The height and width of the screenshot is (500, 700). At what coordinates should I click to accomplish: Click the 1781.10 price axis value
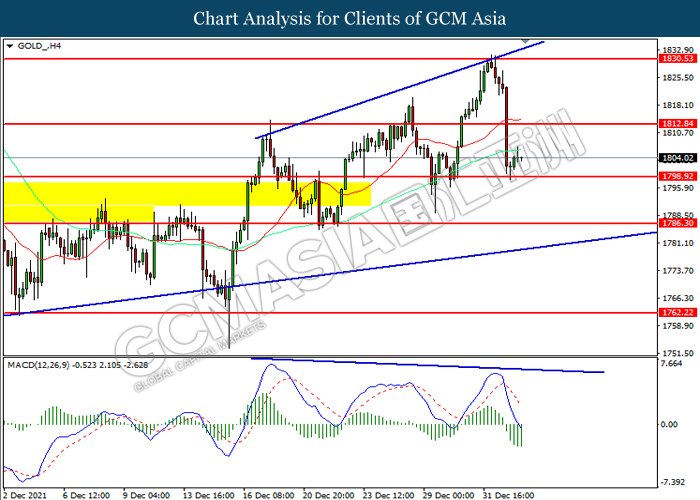[x=678, y=243]
